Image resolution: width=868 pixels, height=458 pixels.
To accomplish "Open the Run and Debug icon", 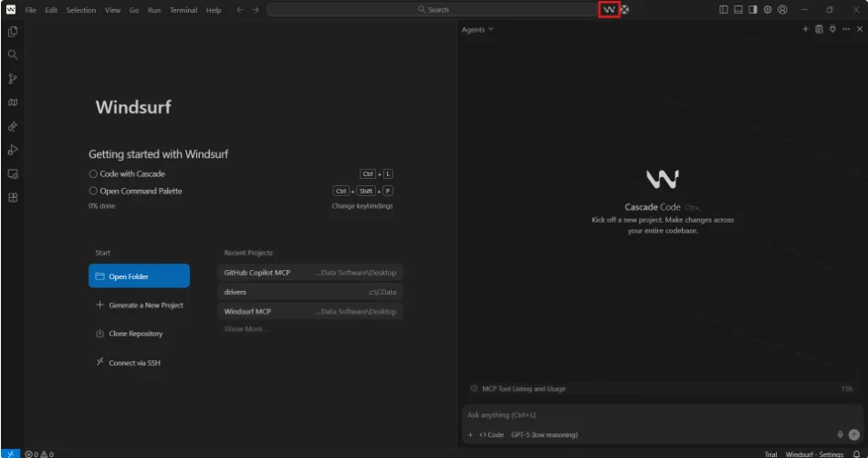I will (x=13, y=150).
